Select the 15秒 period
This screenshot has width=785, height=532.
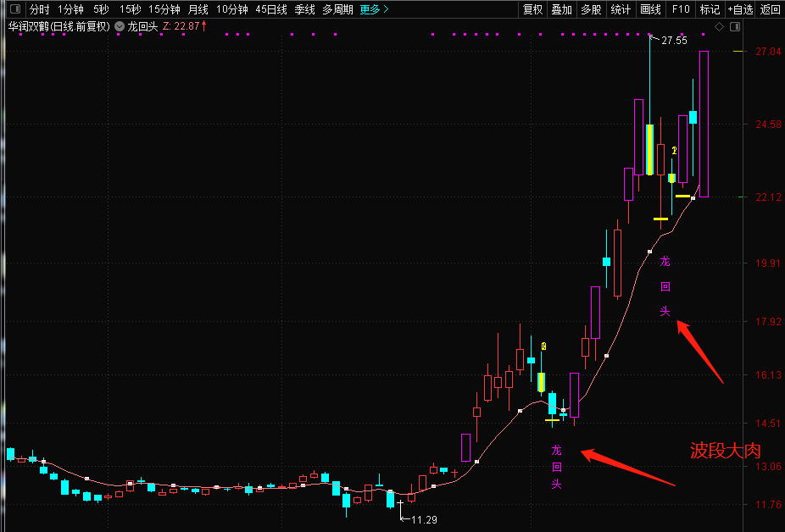pos(131,9)
